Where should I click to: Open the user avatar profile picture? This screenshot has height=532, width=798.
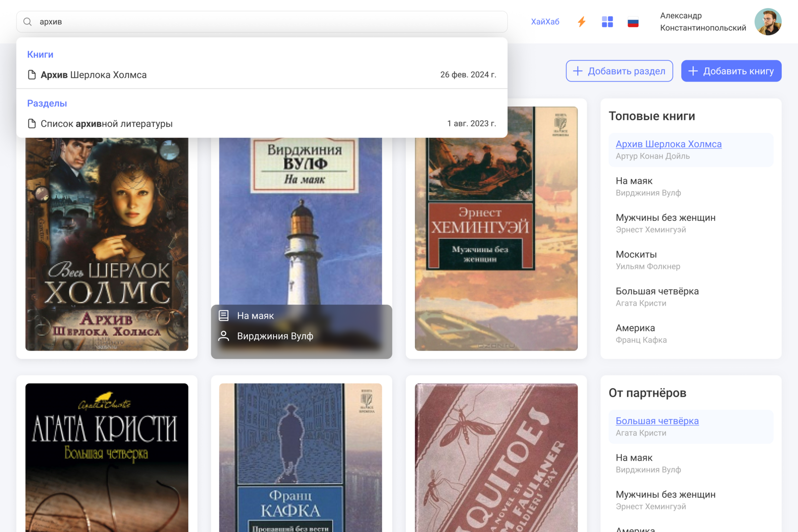[x=768, y=22]
